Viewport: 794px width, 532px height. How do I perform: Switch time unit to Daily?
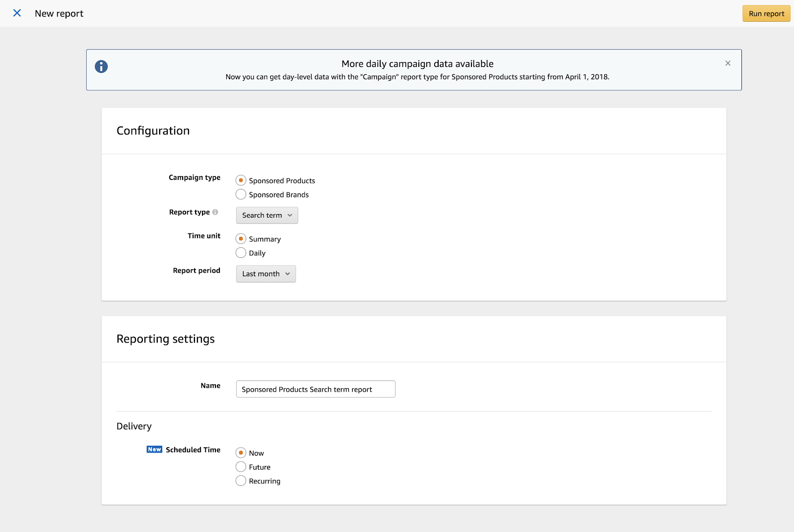pos(241,253)
